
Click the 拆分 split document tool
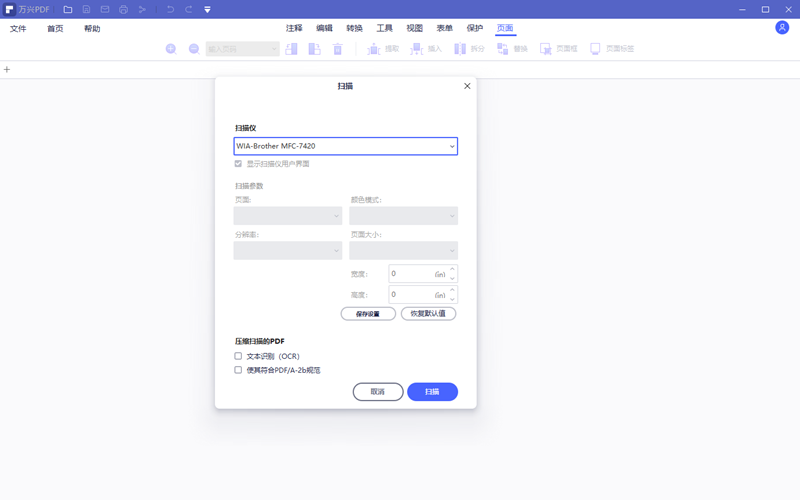[x=469, y=49]
